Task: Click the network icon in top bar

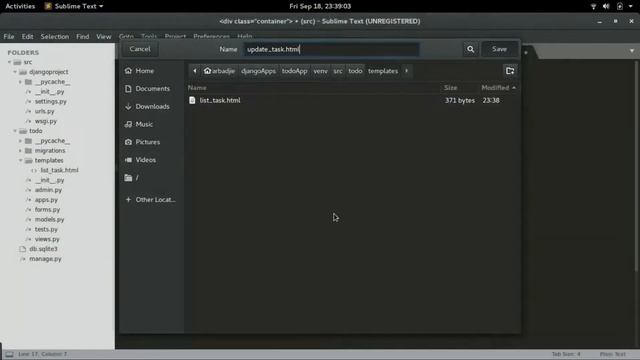Action: point(593,6)
